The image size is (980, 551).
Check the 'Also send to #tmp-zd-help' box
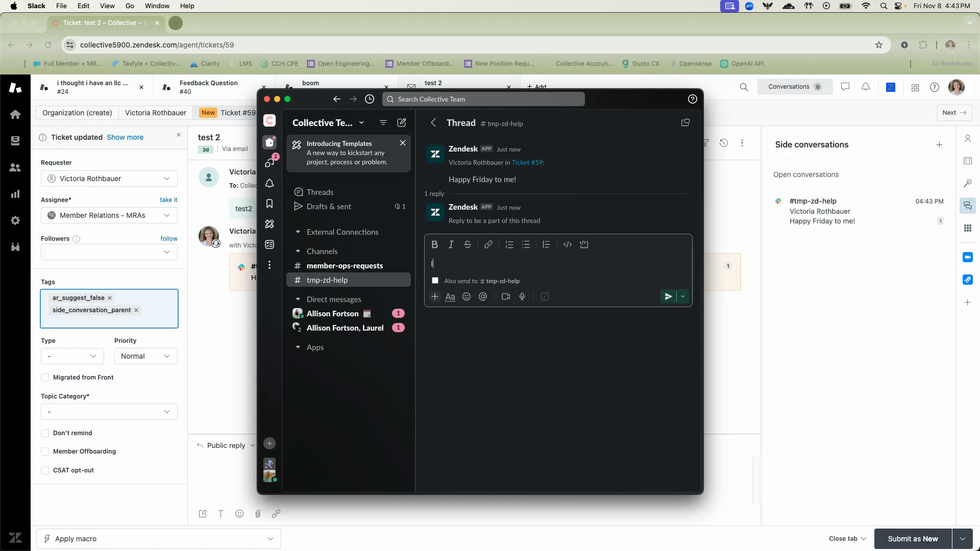coord(435,281)
